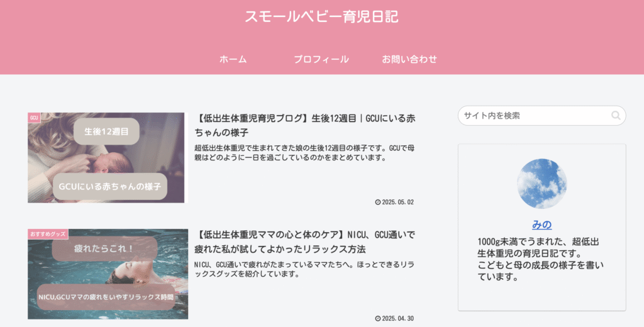Click the search magnifier icon
The height and width of the screenshot is (327, 644).
click(615, 116)
